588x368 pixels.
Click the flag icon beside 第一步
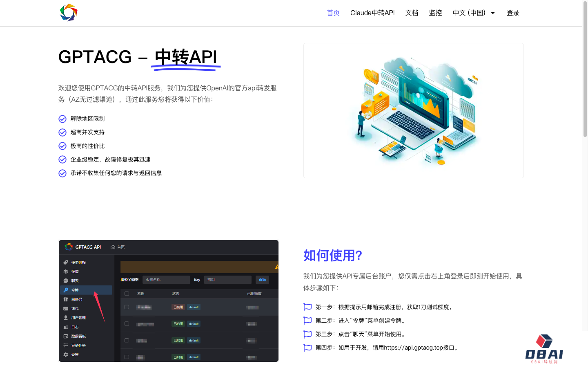coord(307,307)
